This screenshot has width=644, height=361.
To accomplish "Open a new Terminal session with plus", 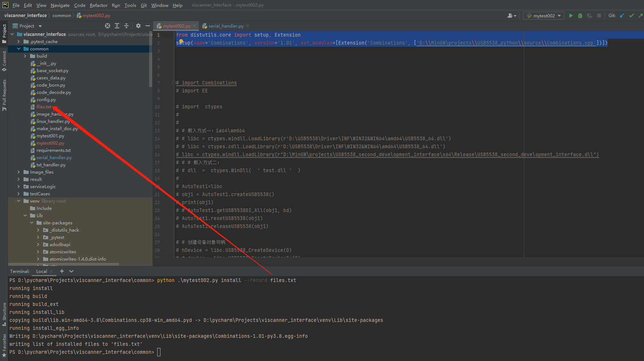I will click(x=62, y=271).
